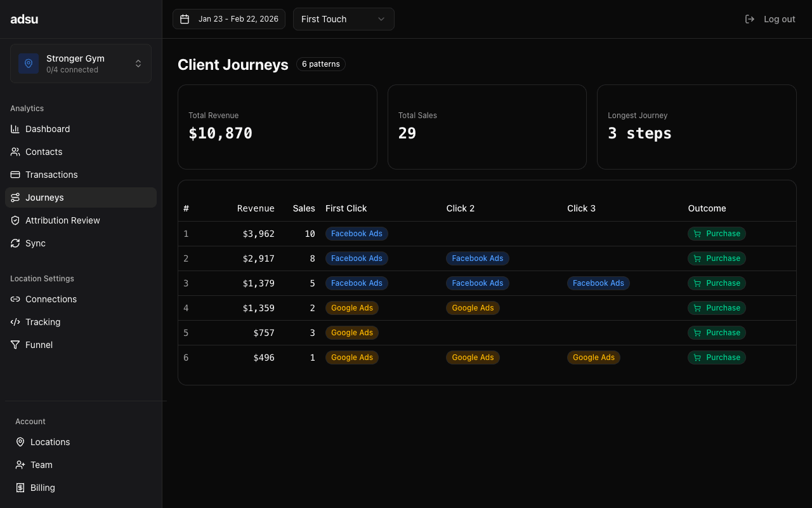Switch to the Team account section
The height and width of the screenshot is (508, 812).
click(x=41, y=464)
